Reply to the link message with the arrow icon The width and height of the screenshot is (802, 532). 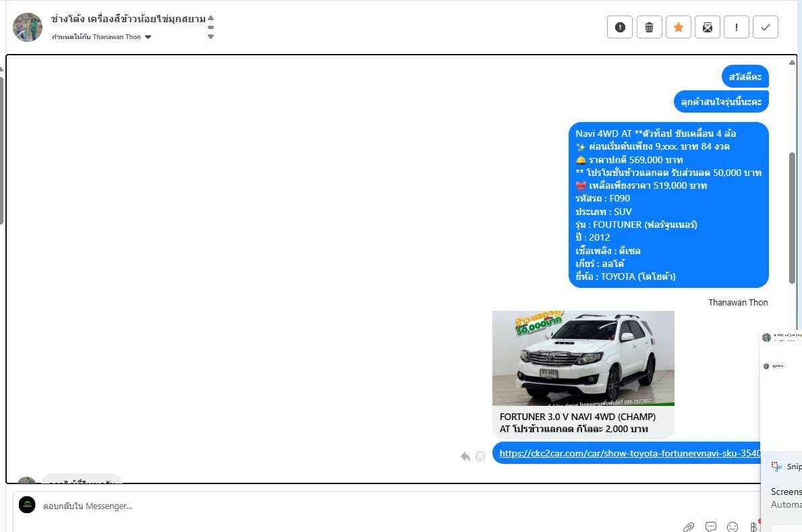[465, 456]
